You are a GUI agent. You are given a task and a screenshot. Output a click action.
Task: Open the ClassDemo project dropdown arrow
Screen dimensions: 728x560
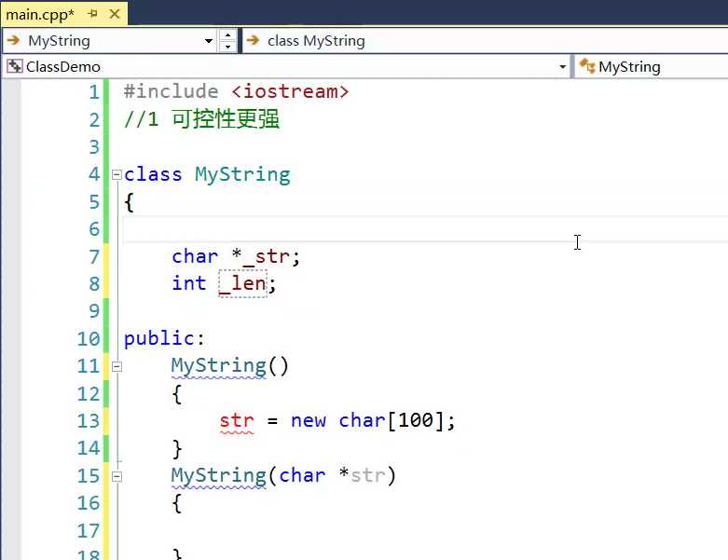tap(563, 67)
